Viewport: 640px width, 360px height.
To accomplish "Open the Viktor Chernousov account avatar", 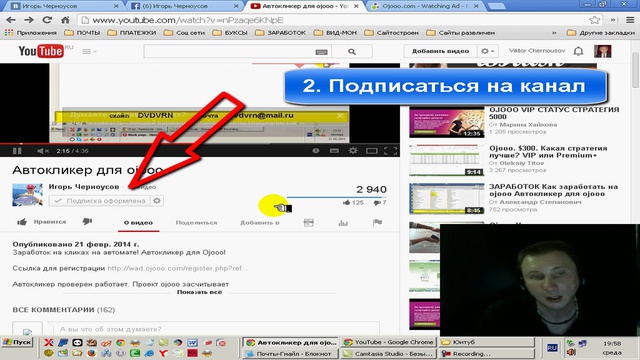I will 602,51.
